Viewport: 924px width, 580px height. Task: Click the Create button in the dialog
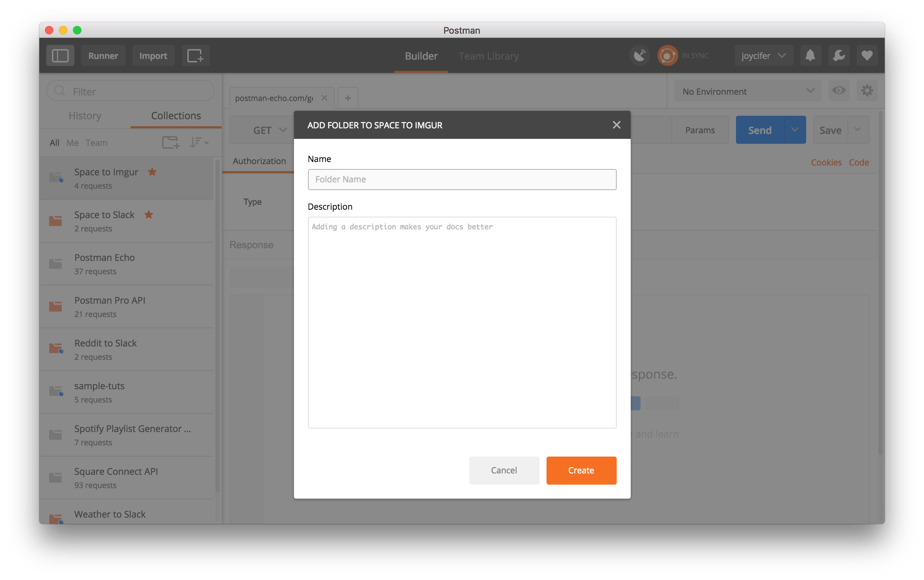point(581,470)
